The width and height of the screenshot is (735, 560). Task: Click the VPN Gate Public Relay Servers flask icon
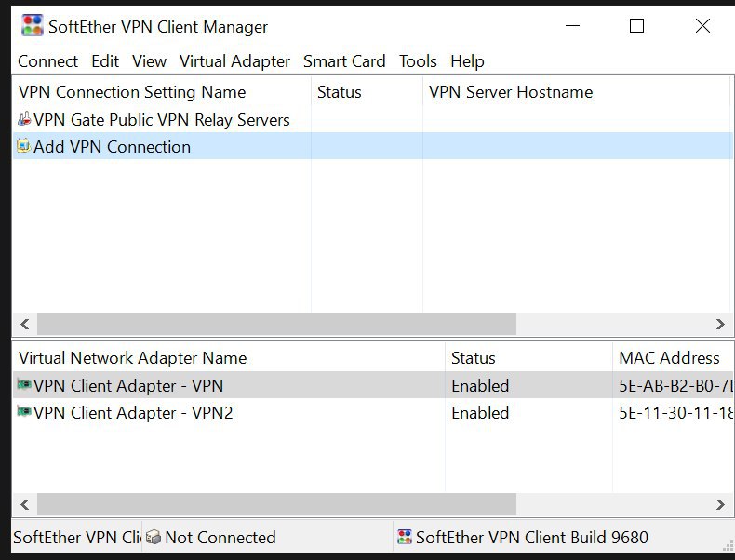pos(24,118)
